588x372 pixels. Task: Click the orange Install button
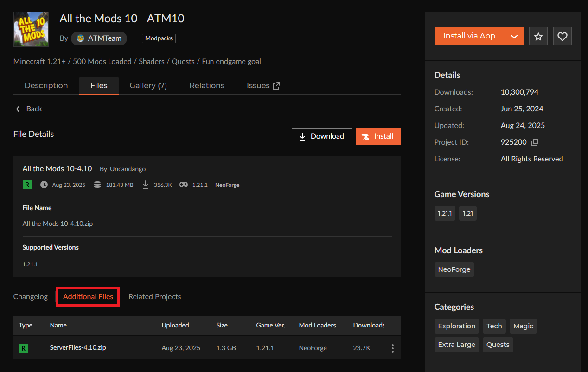click(x=378, y=136)
